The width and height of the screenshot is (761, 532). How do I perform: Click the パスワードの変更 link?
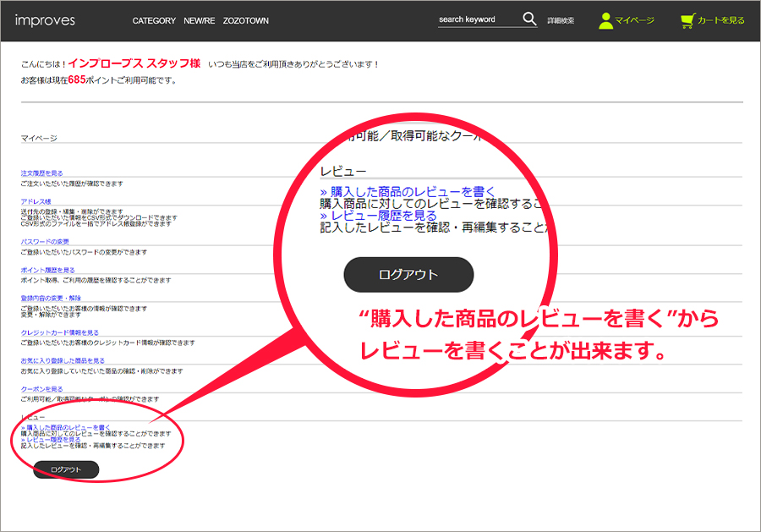coord(45,242)
